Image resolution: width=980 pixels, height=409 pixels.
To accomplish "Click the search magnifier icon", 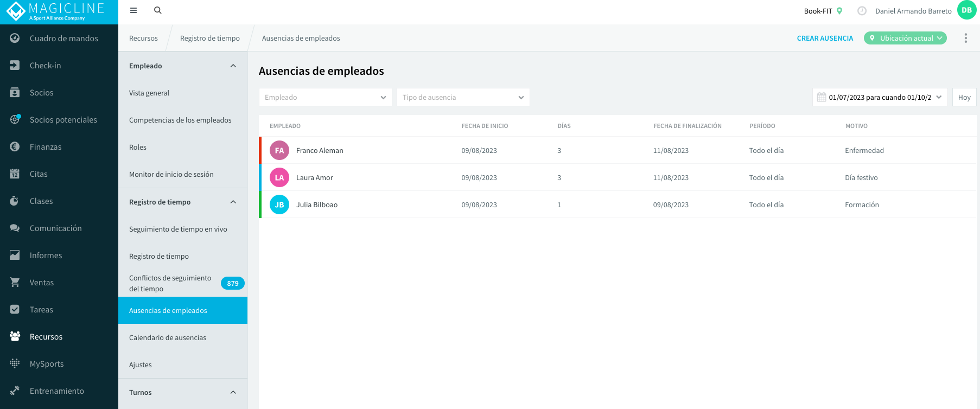I will [x=158, y=10].
